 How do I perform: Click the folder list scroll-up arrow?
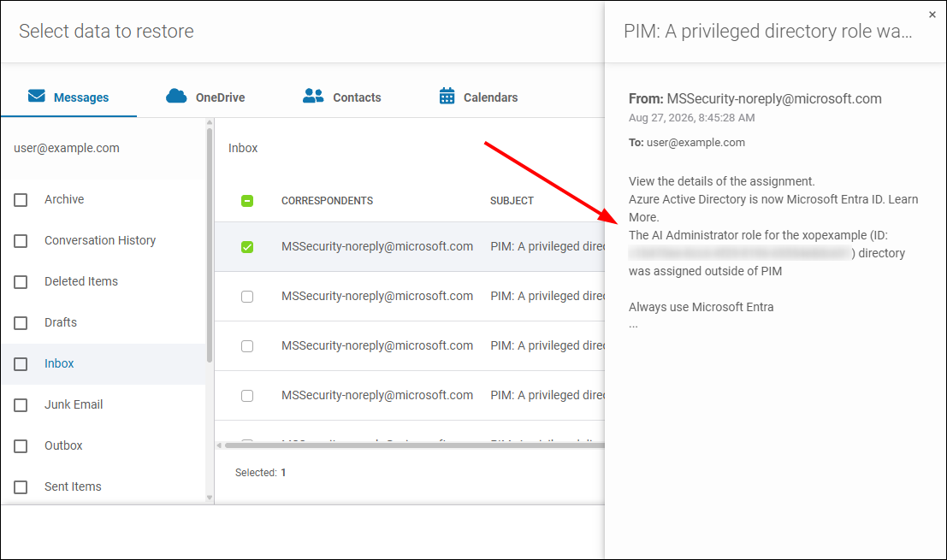[210, 122]
